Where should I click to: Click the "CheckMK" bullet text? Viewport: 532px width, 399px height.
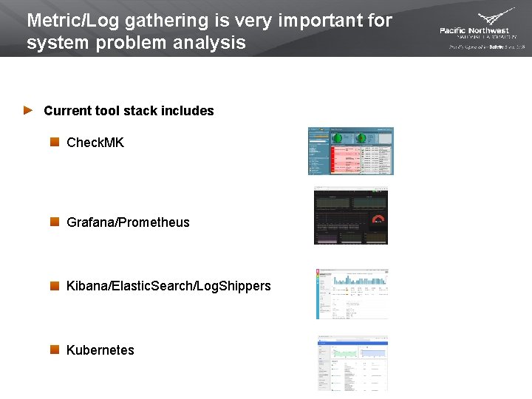(95, 143)
